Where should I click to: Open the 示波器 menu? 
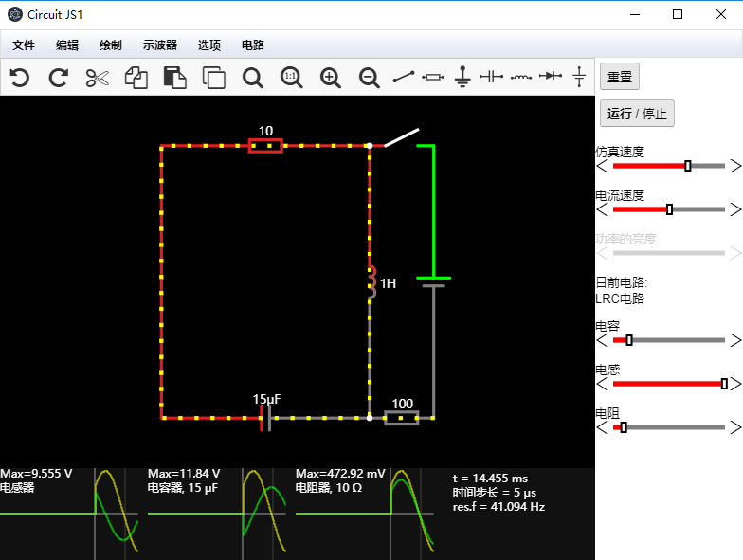(160, 45)
